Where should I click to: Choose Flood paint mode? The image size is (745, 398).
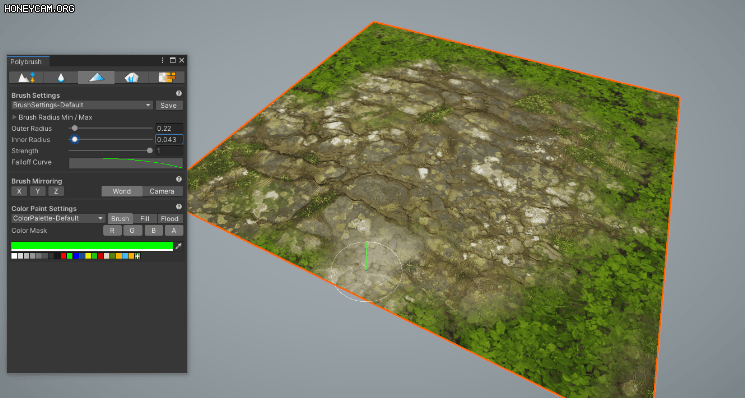pyautogui.click(x=170, y=218)
